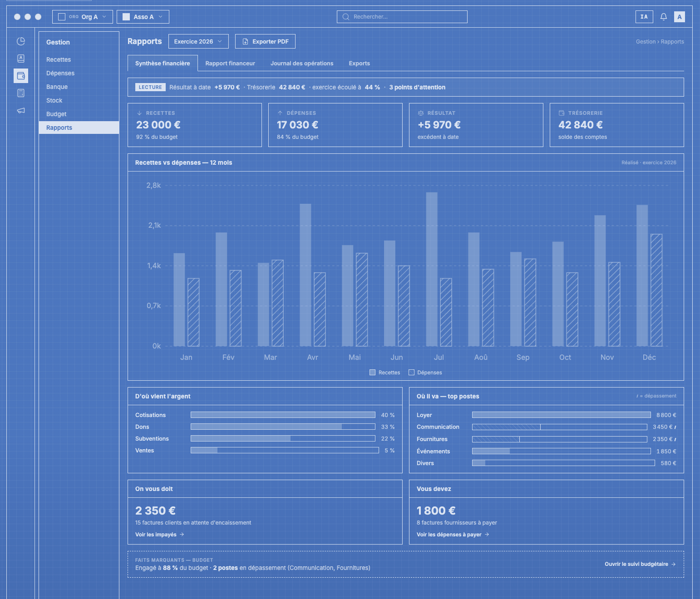Click the Dépenses card up-arrow icon
The height and width of the screenshot is (599, 700).
(x=280, y=113)
